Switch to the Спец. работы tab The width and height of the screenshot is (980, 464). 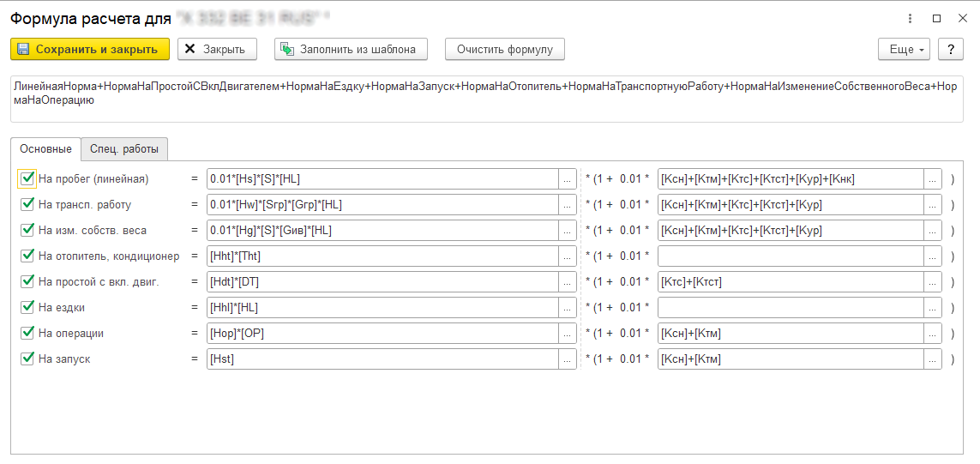click(124, 149)
